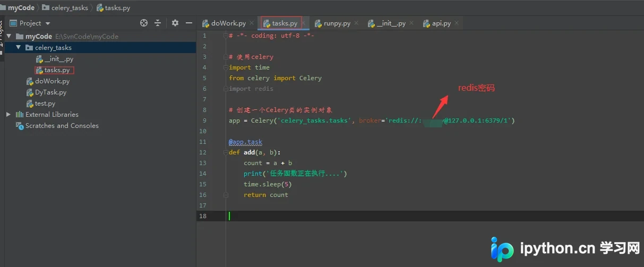
Task: Close the api.py editor tab
Action: pos(457,23)
